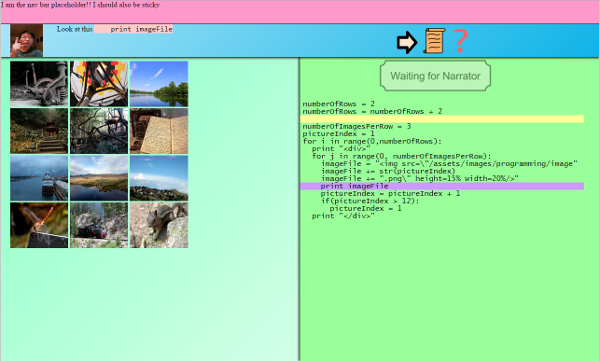Viewport: 600px width, 361px height.
Task: Select the tangled branches thumbnail
Action: 99,131
